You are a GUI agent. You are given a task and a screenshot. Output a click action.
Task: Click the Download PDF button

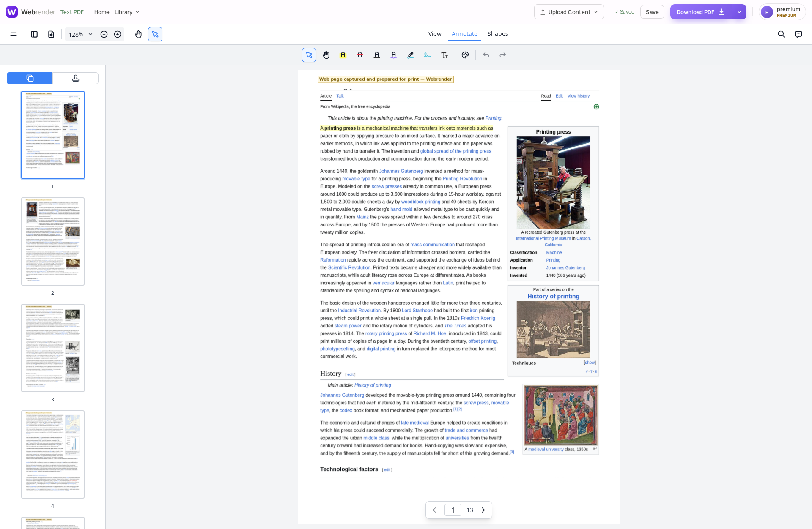[701, 12]
